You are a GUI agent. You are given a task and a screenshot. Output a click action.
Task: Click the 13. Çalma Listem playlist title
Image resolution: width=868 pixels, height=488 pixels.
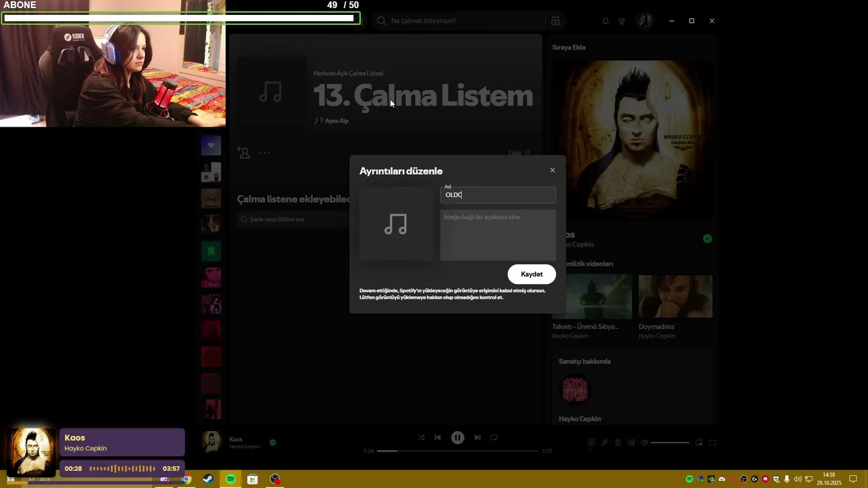click(x=423, y=96)
